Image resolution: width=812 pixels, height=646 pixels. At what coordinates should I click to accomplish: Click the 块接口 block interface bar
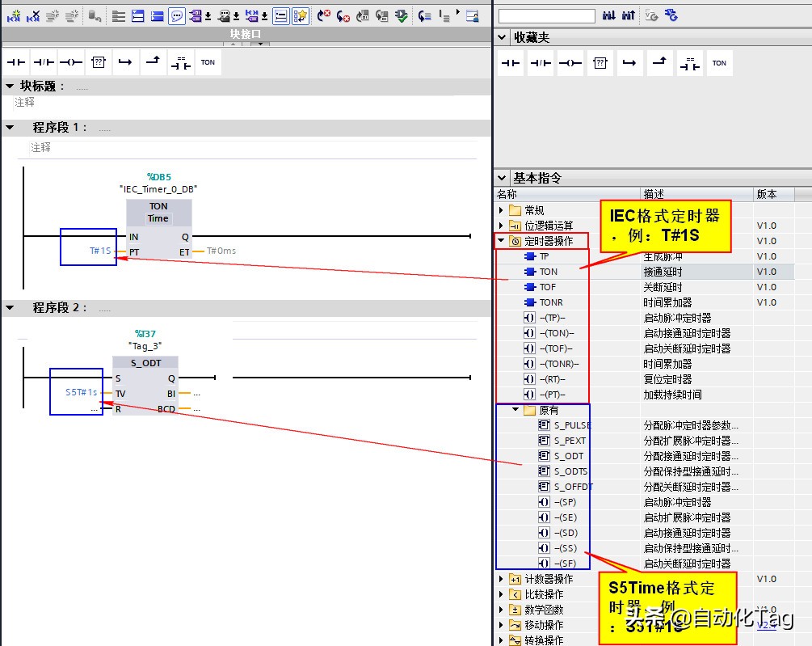(246, 34)
